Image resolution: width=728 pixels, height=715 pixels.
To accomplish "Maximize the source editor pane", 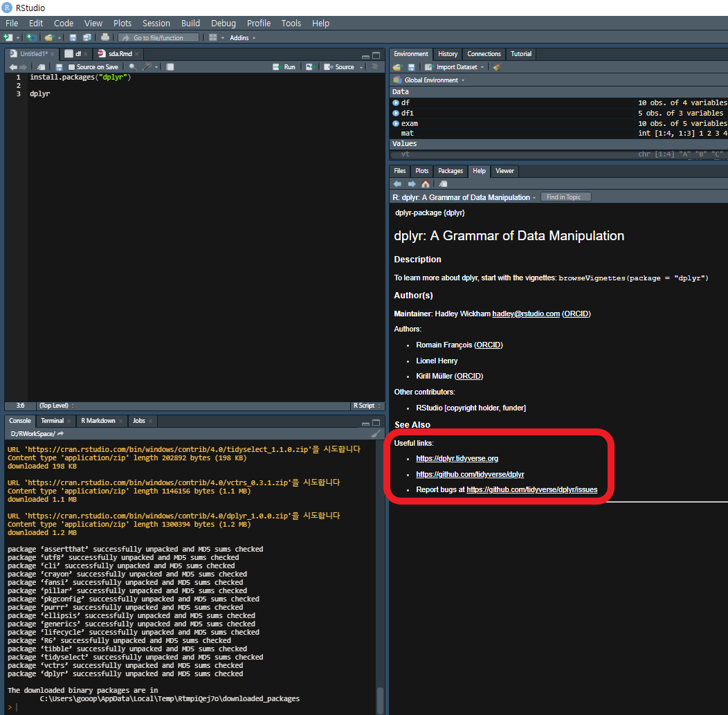I will [x=376, y=55].
